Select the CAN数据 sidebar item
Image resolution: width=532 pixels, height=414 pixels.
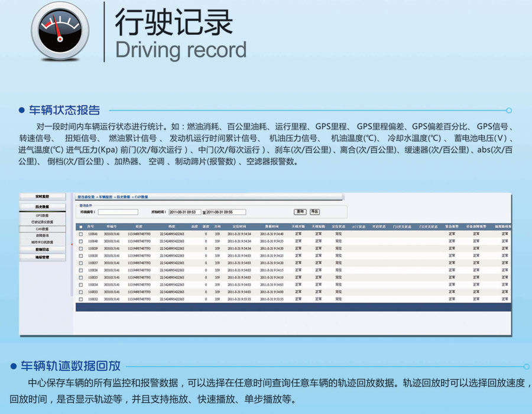(x=43, y=228)
